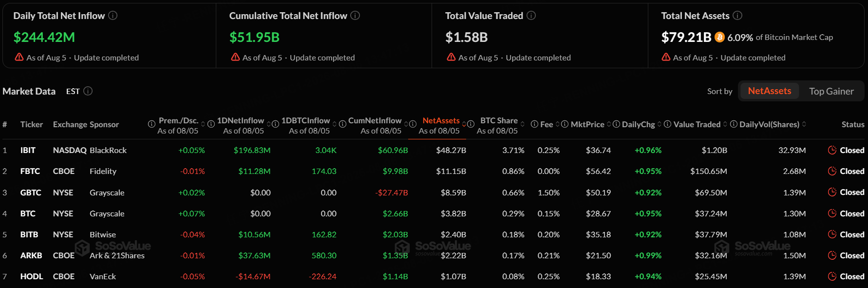Viewport: 868px width, 288px height.
Task: Select the NetAssets sort option
Action: click(x=770, y=91)
